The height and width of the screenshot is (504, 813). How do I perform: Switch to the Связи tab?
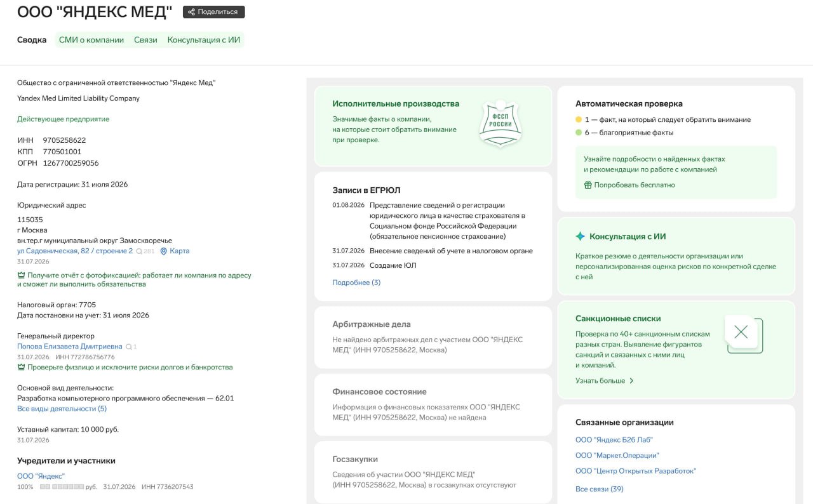point(145,39)
